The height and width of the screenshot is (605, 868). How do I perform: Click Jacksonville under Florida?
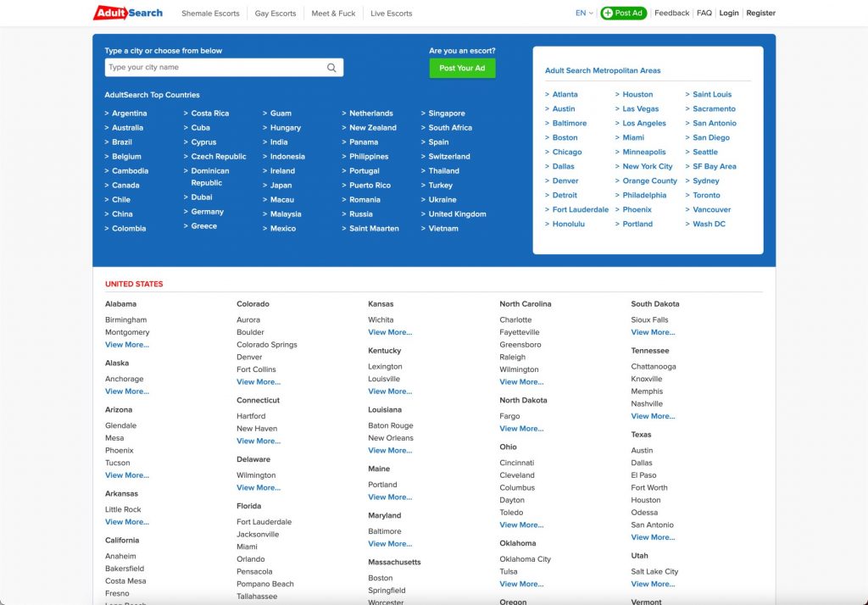coord(258,534)
